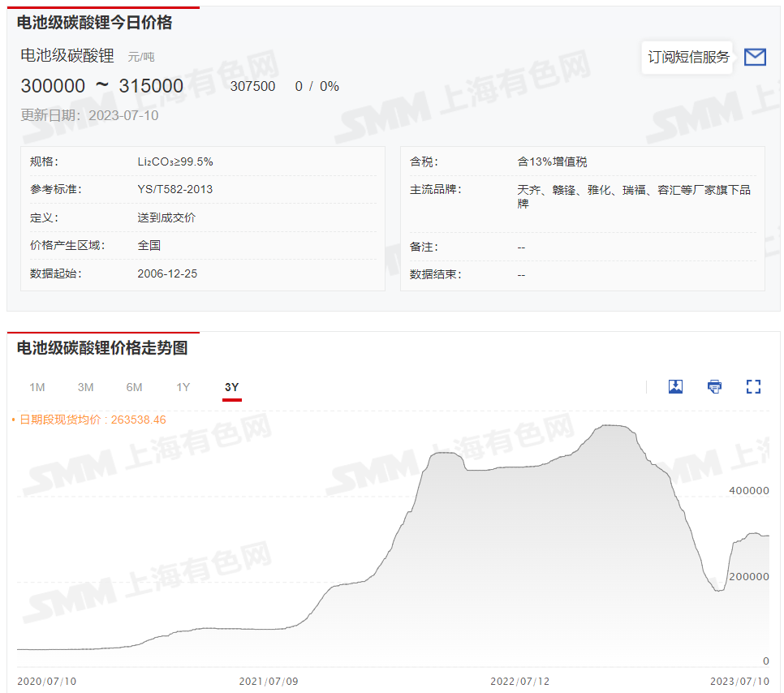Click the 2021/07/09 x-axis date label
Viewport: 784px width, 693px height.
click(269, 682)
